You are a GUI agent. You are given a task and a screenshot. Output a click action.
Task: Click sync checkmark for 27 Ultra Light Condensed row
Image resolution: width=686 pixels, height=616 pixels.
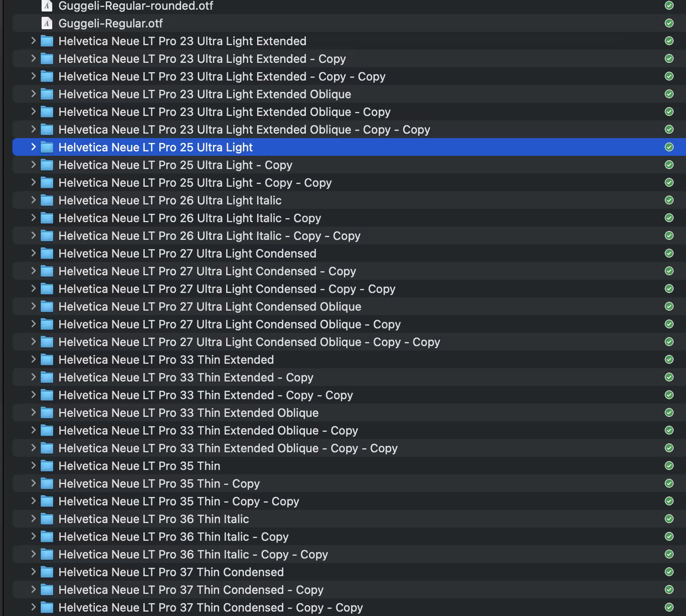click(x=669, y=253)
